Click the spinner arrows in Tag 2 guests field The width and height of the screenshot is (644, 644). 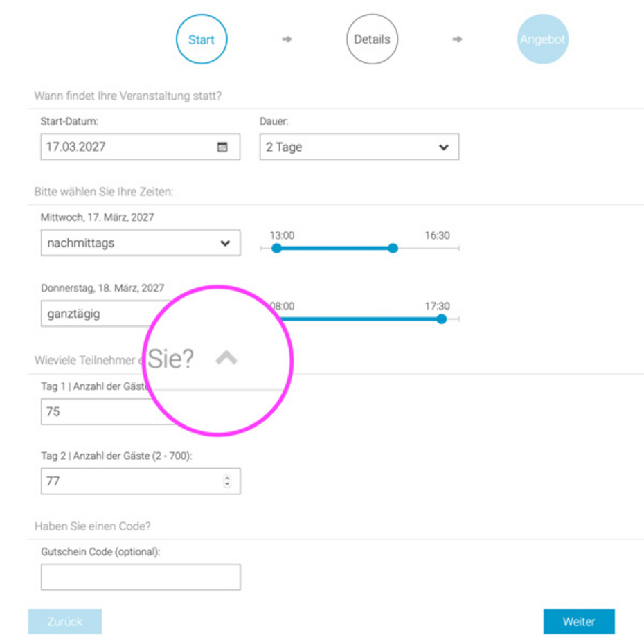[227, 481]
